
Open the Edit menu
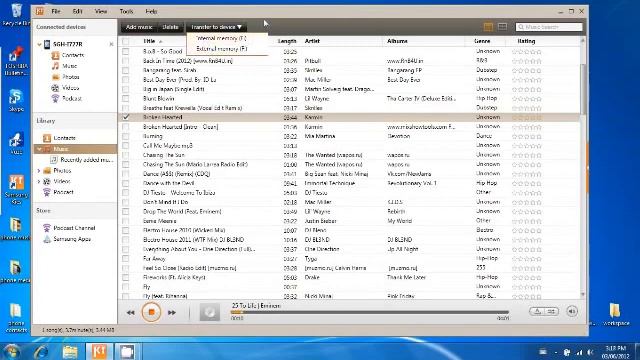coord(78,11)
